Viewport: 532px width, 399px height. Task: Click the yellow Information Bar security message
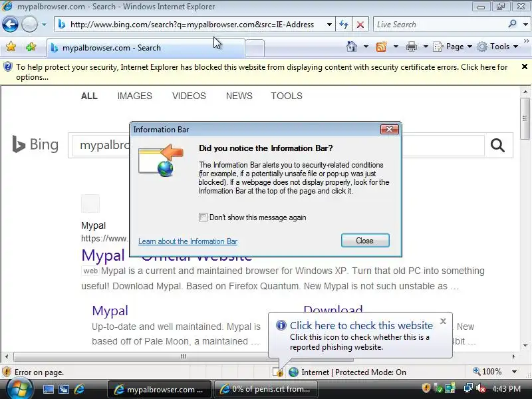pyautogui.click(x=261, y=72)
